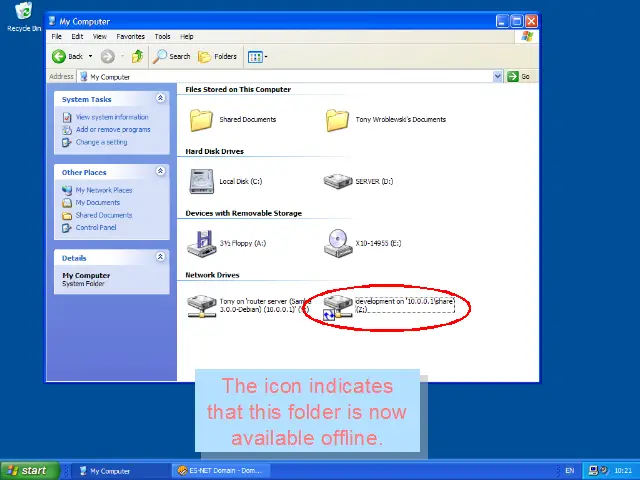Open the Recycle Bin on the desktop

click(23, 13)
